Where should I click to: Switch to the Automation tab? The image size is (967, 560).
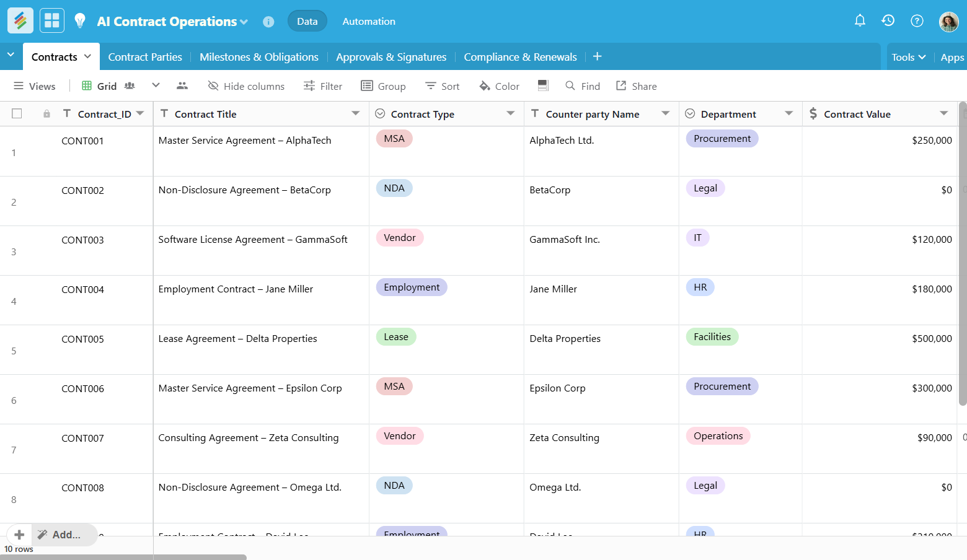[368, 20]
